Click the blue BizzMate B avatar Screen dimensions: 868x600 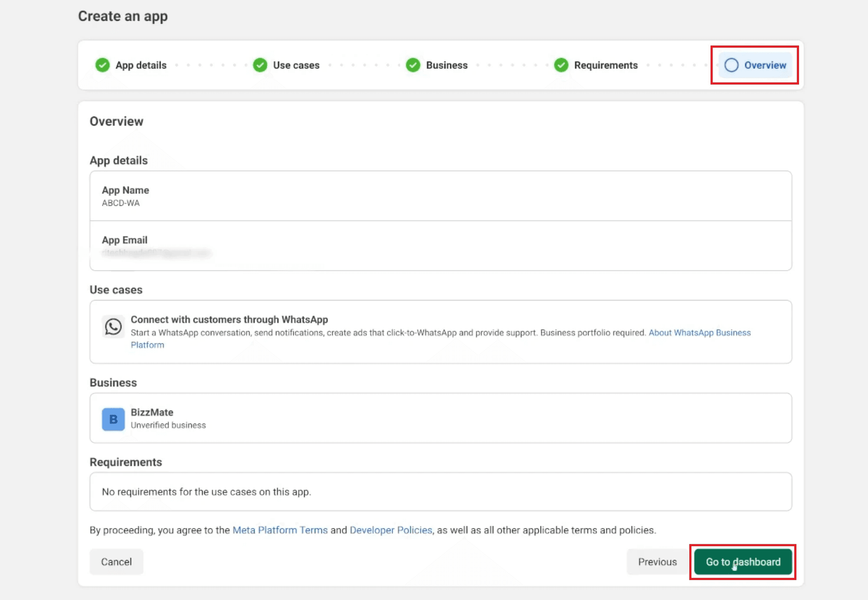113,419
